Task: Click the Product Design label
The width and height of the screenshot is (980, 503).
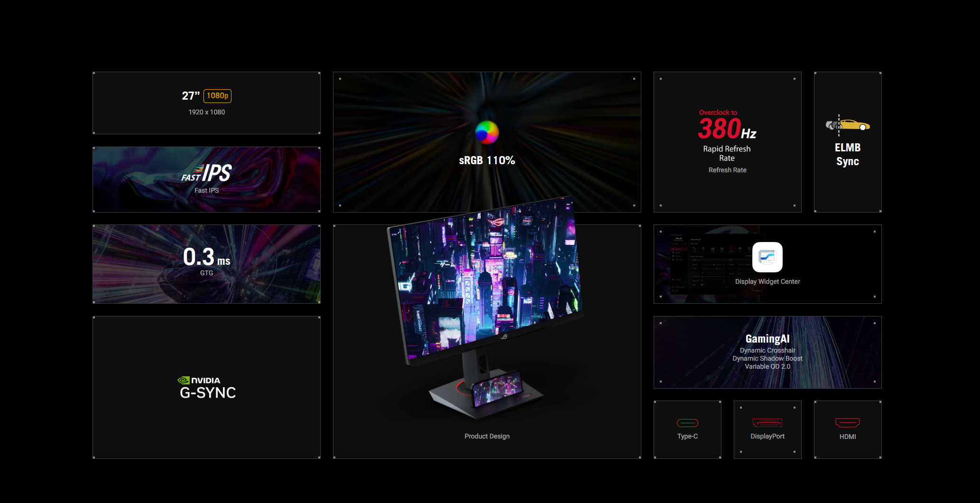Action: 487,436
